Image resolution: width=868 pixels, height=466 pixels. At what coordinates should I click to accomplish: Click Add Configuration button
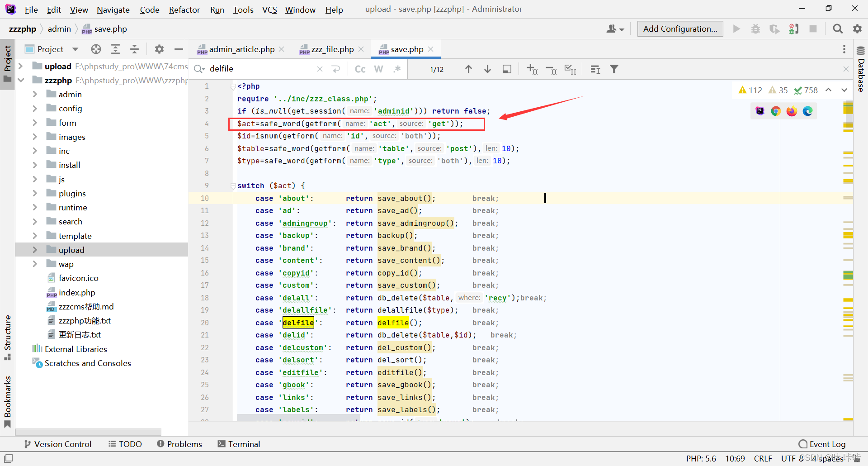(680, 29)
